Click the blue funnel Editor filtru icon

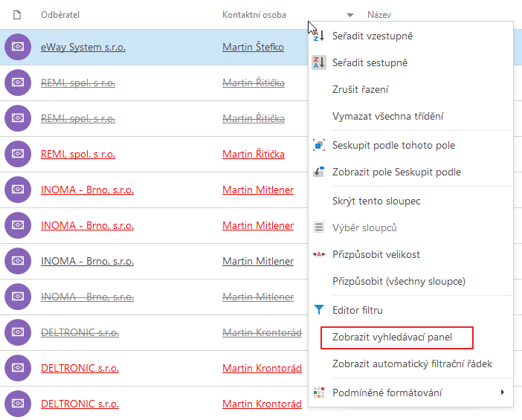point(319,310)
